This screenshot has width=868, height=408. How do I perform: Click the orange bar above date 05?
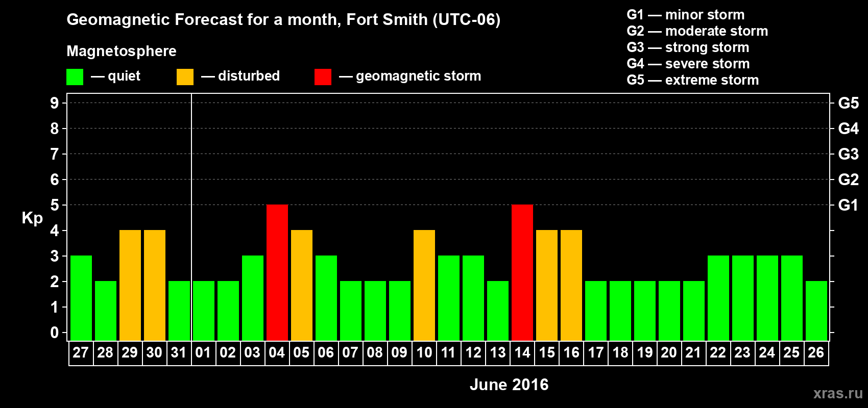pyautogui.click(x=302, y=285)
